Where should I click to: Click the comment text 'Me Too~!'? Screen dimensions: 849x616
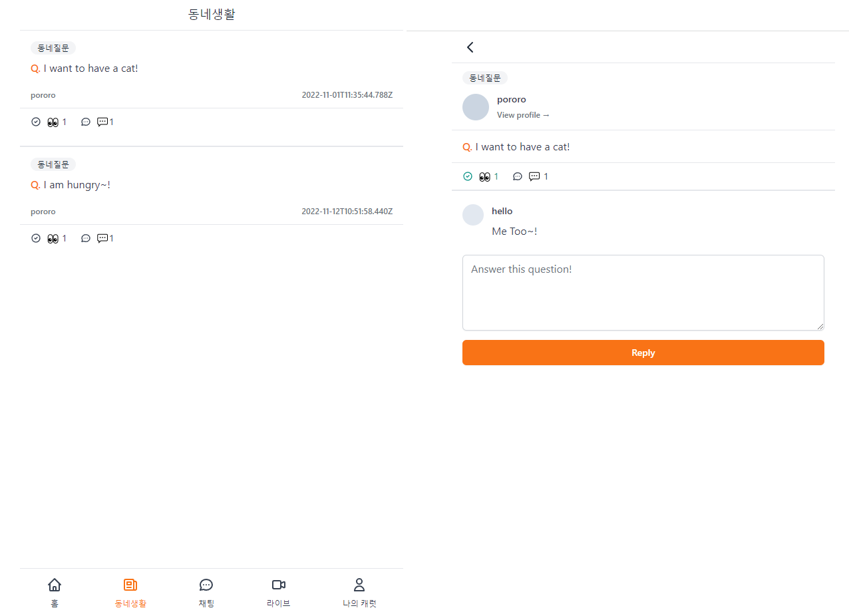point(514,231)
